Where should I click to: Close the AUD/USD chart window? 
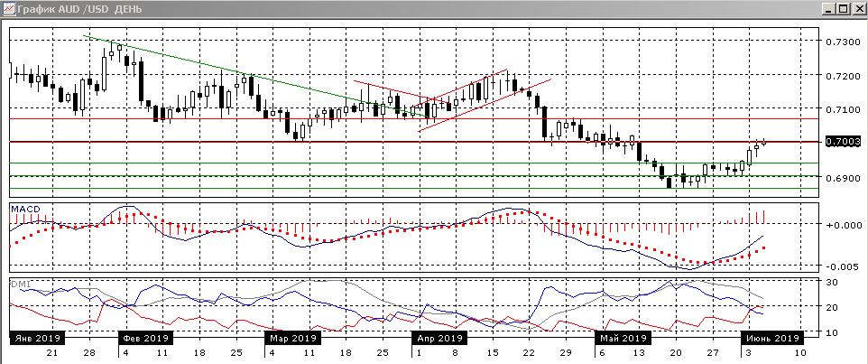tap(858, 8)
